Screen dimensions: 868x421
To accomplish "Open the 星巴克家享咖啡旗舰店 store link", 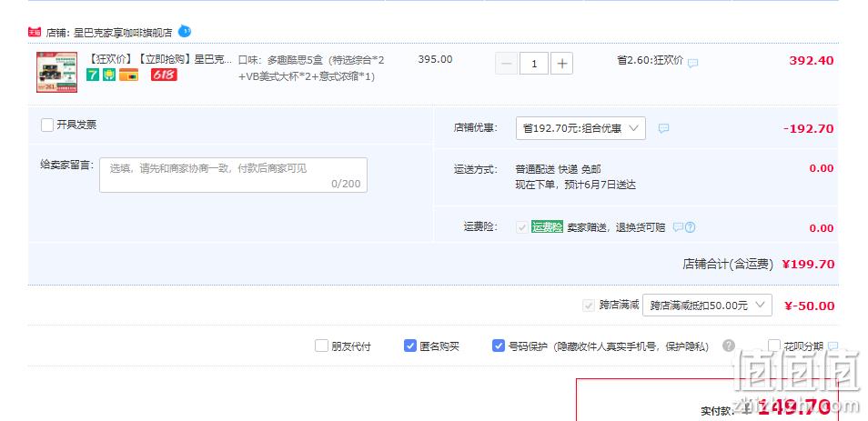I will 123,32.
